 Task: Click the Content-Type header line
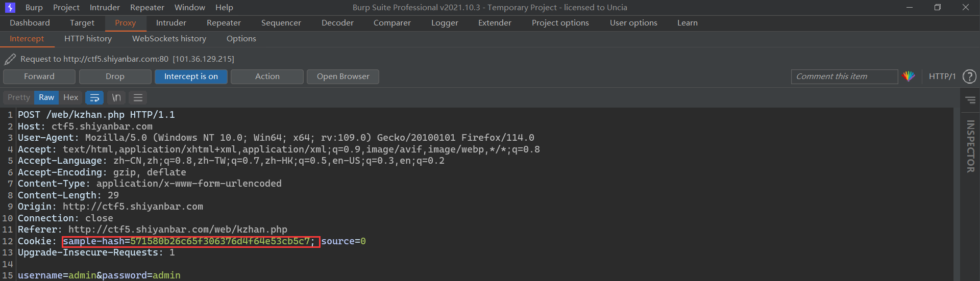tap(150, 184)
